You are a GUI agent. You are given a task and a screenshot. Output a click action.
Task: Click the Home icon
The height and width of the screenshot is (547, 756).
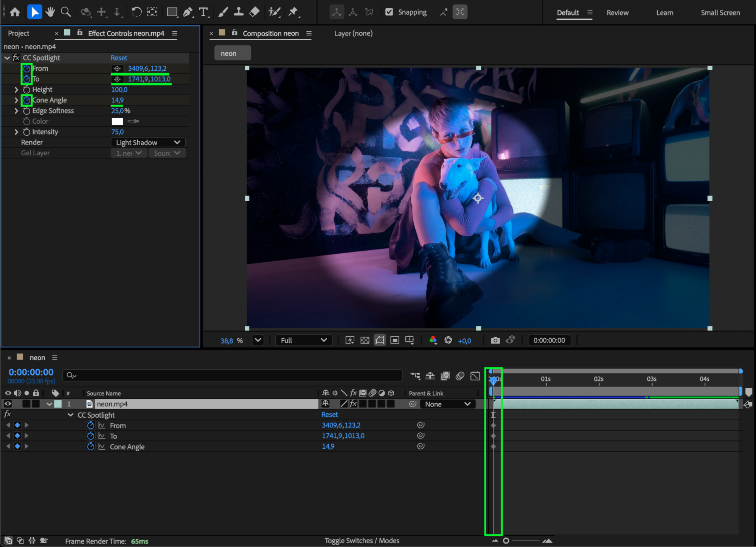[15, 12]
